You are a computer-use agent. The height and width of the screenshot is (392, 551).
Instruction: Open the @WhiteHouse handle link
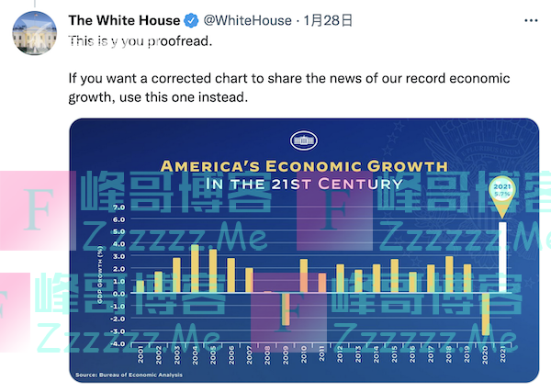click(249, 20)
